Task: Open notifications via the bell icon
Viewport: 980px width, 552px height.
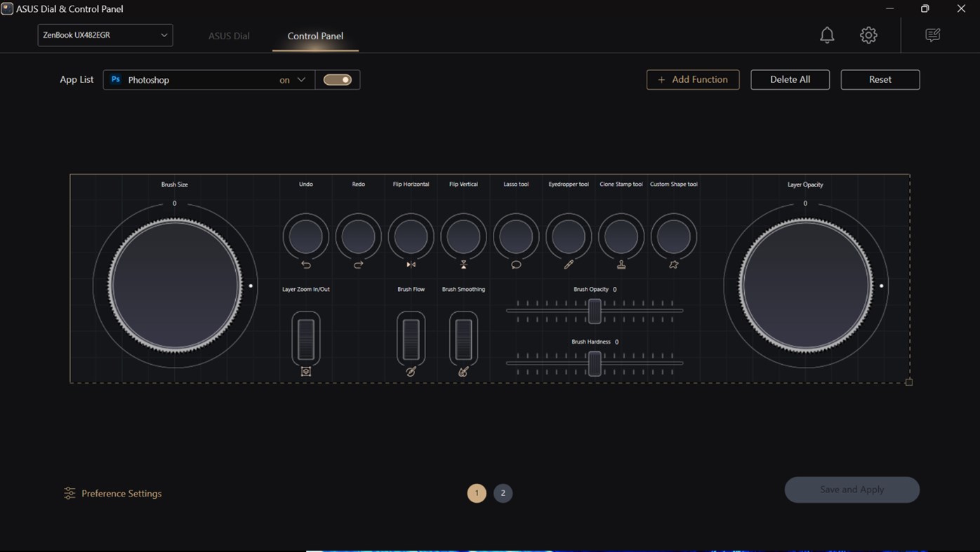Action: [x=826, y=34]
